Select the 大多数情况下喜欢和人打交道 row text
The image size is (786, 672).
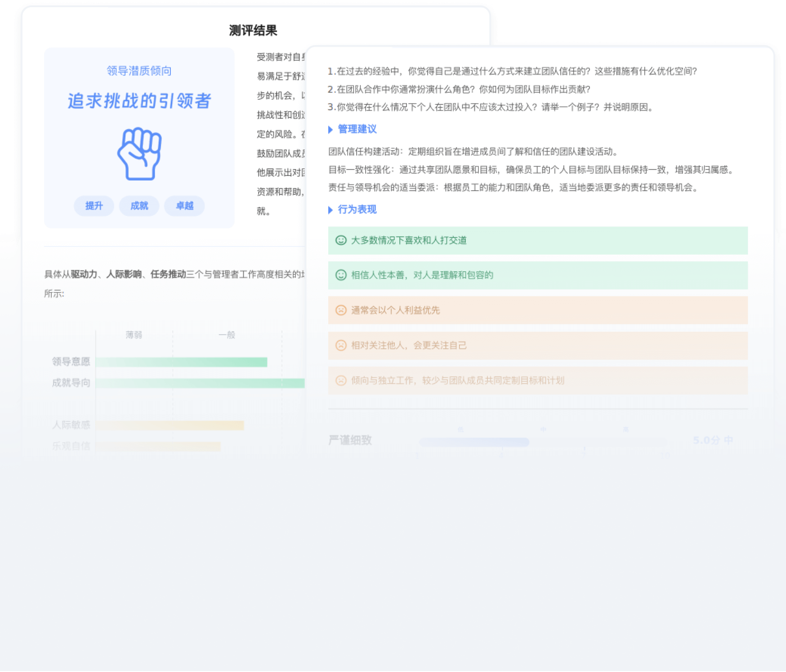pos(409,240)
